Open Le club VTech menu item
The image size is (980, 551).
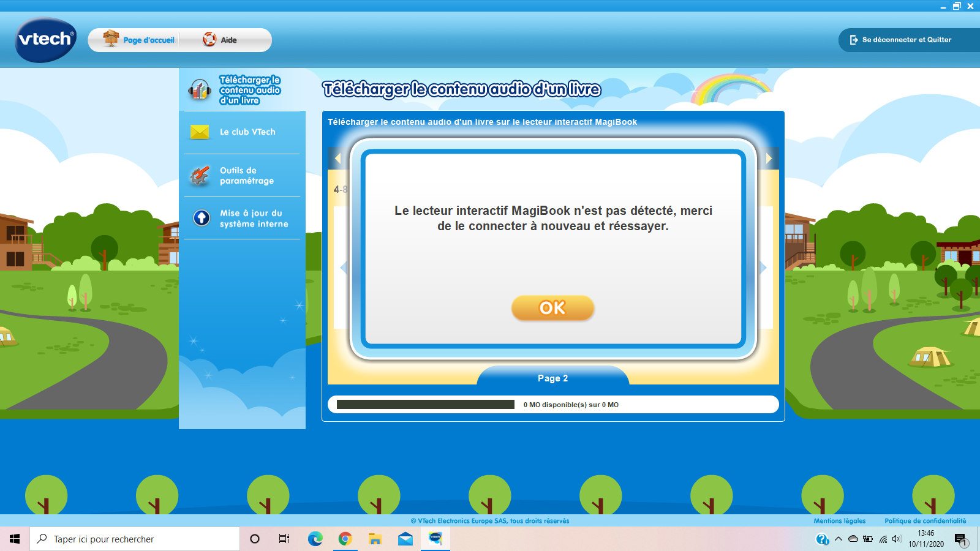[x=247, y=132]
